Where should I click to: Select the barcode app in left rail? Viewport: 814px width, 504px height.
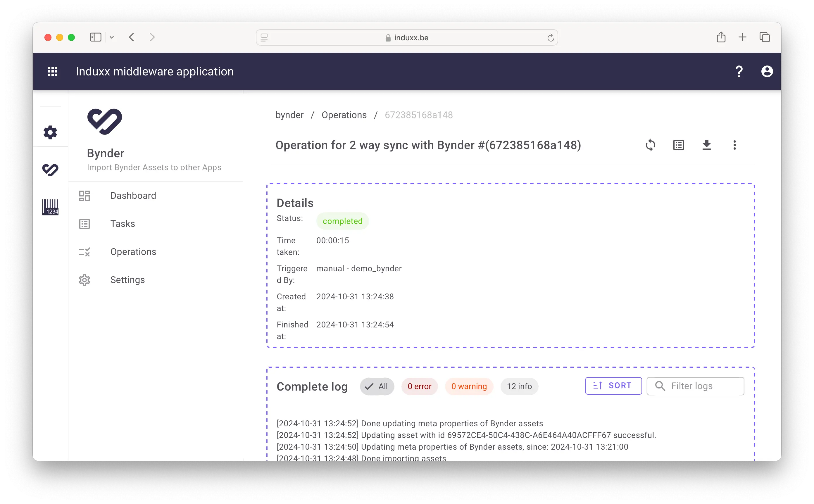tap(50, 207)
